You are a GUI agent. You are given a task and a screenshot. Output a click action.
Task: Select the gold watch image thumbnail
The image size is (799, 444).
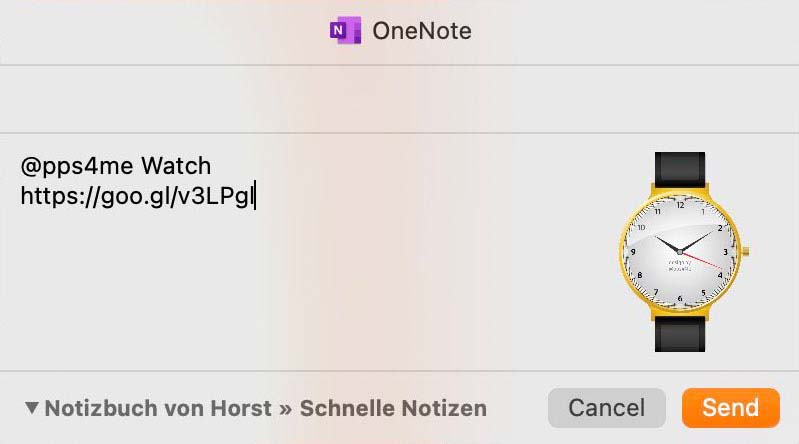[x=683, y=252]
